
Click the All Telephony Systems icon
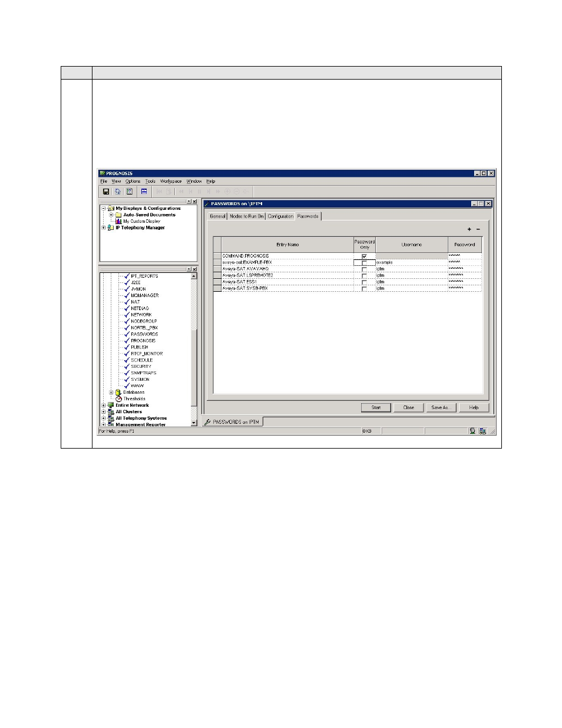click(111, 418)
